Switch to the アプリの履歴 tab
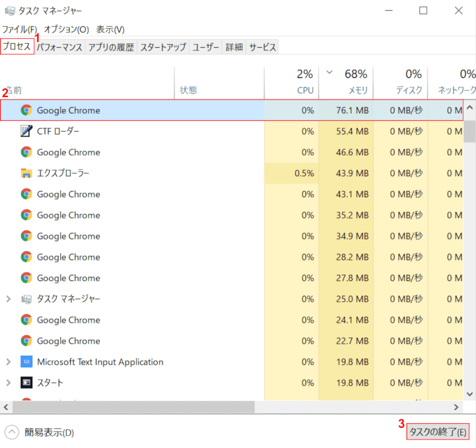Screen dimensions: 476x448 [x=111, y=47]
